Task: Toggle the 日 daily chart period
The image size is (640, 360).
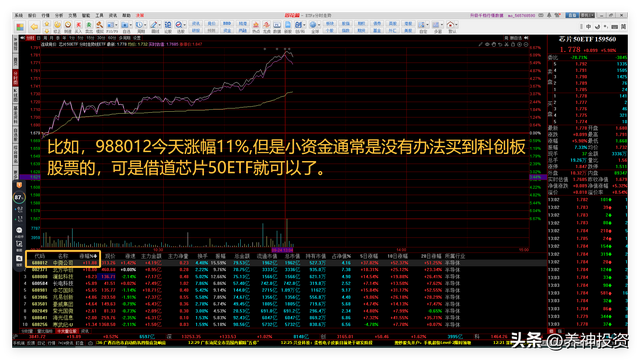Action: tap(39, 38)
